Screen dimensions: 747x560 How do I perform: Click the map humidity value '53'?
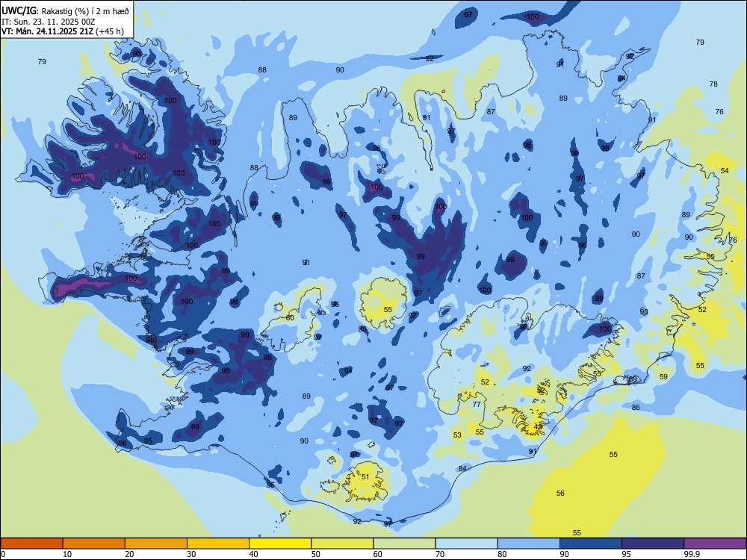pos(457,435)
